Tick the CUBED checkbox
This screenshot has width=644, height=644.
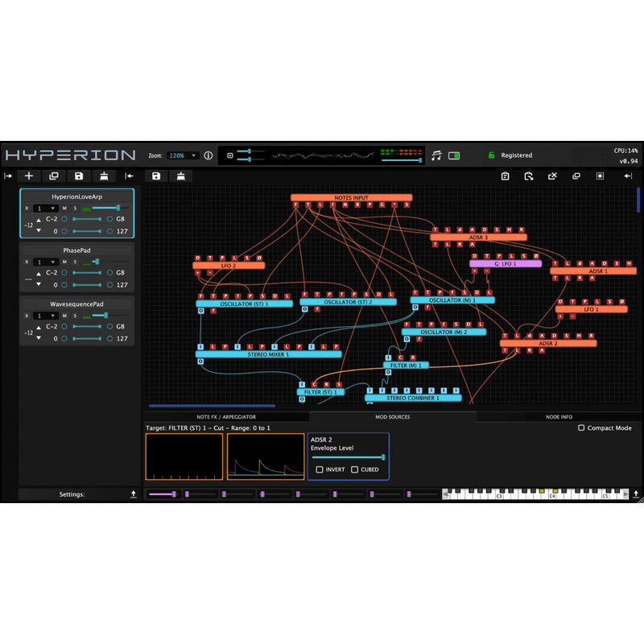[x=355, y=469]
